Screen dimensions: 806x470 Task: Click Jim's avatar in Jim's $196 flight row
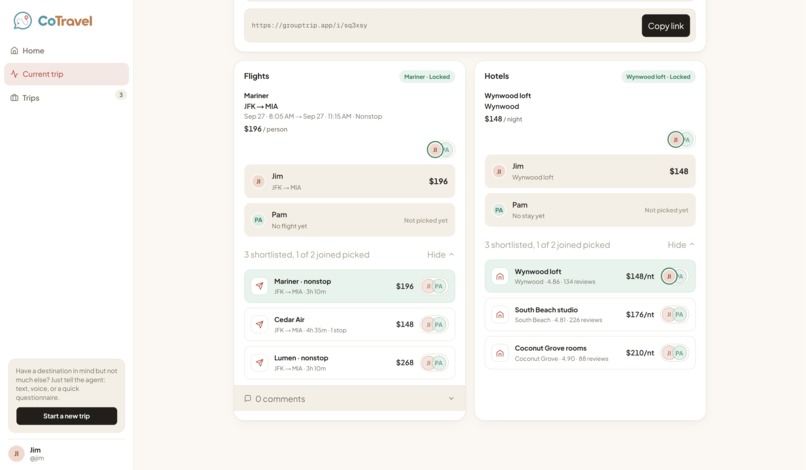click(x=258, y=181)
